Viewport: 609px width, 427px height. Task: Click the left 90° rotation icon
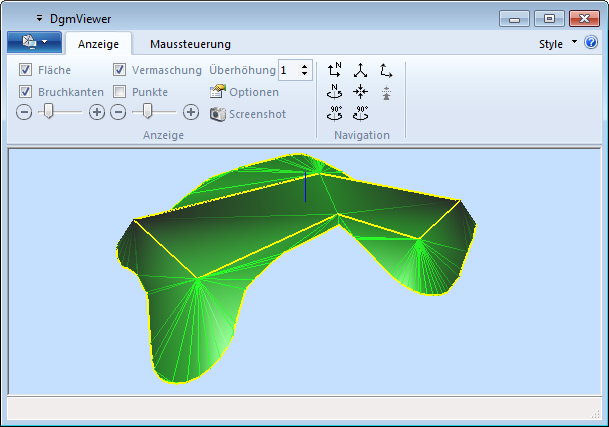tap(335, 112)
